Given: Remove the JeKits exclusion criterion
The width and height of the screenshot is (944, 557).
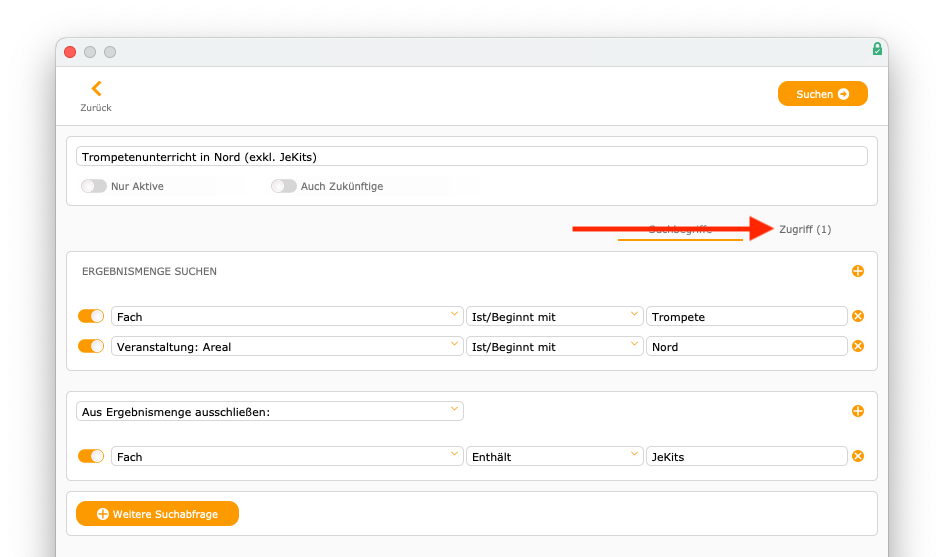Looking at the screenshot, I should [x=858, y=456].
